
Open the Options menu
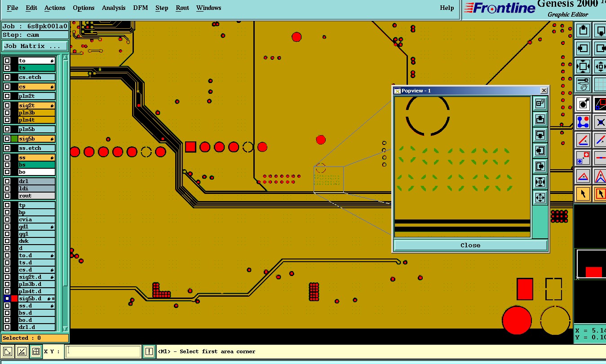point(84,8)
